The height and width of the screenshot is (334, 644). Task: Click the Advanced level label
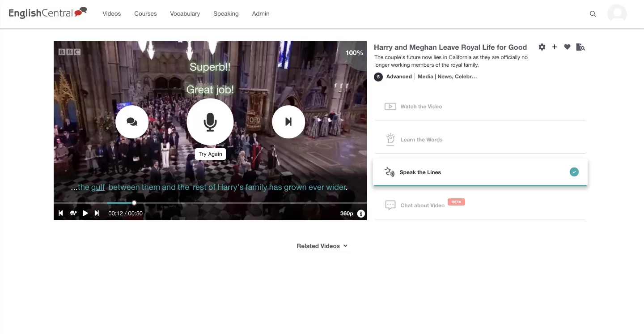pos(399,77)
